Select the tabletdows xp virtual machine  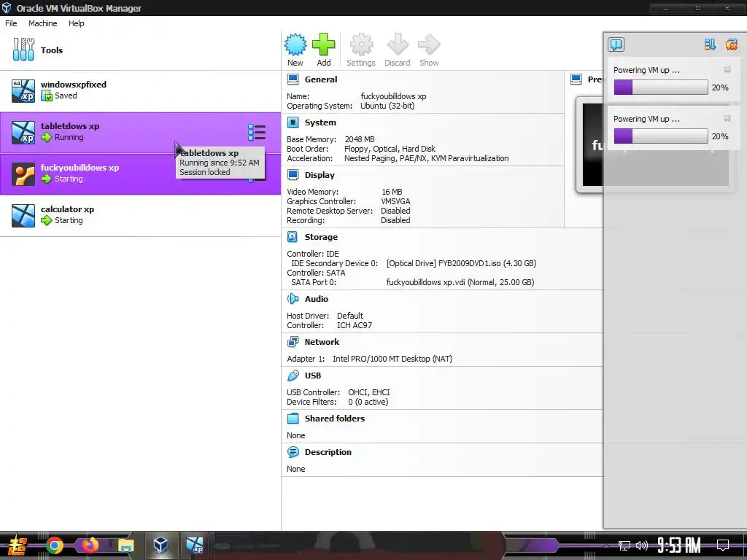point(141,133)
